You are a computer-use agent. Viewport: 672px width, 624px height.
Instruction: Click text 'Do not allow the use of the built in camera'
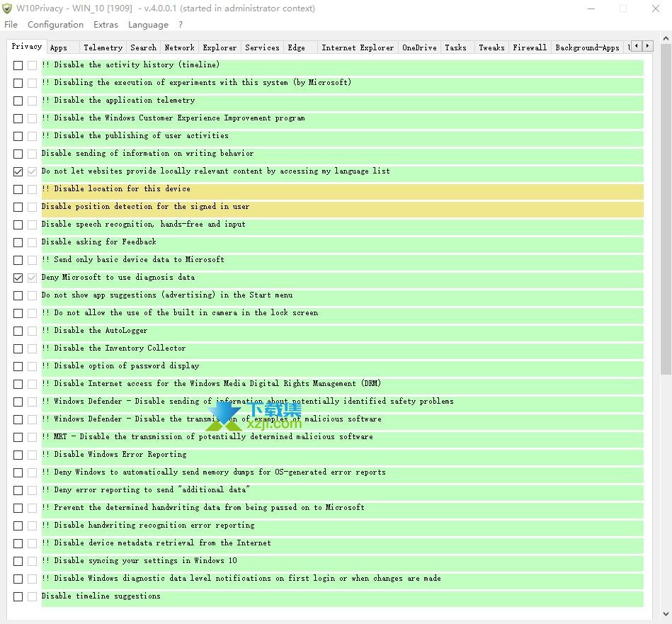click(x=146, y=312)
